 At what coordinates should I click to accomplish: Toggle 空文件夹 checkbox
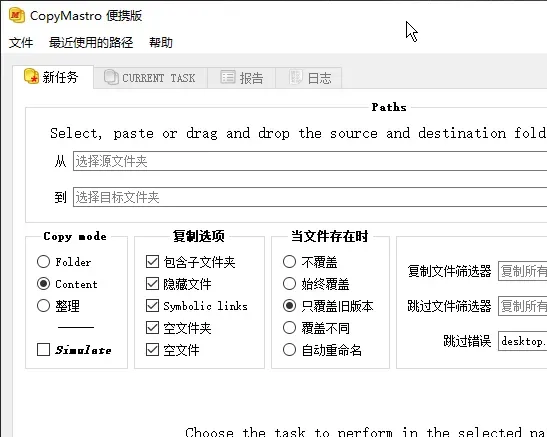(179, 328)
